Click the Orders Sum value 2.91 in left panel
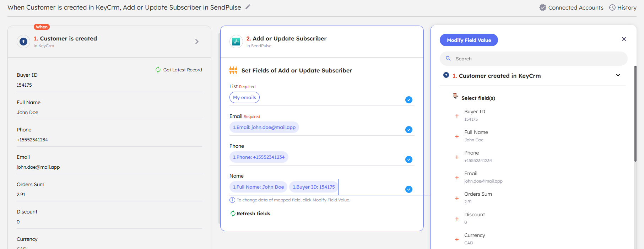644x249 pixels. (21, 194)
